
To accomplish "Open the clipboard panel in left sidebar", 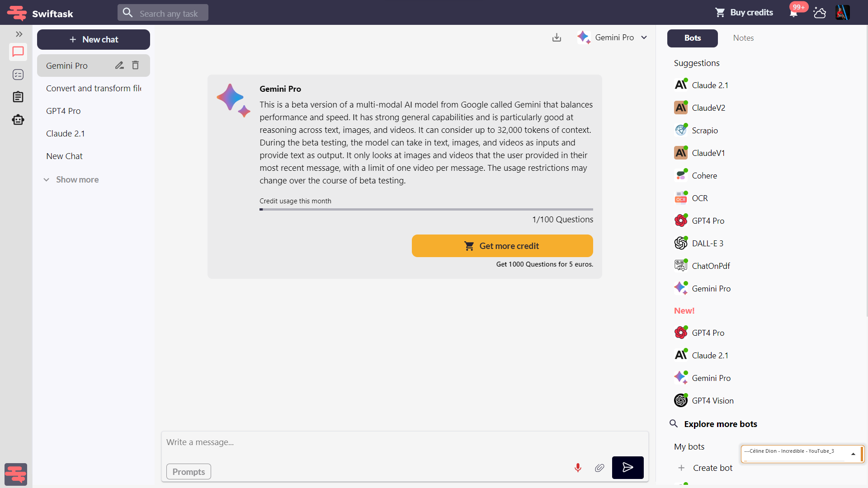I will (x=18, y=97).
